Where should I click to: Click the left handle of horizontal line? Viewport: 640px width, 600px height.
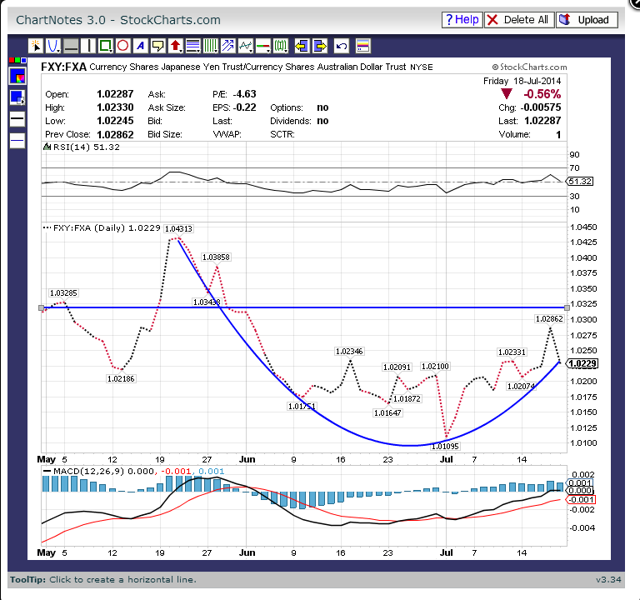(x=41, y=308)
